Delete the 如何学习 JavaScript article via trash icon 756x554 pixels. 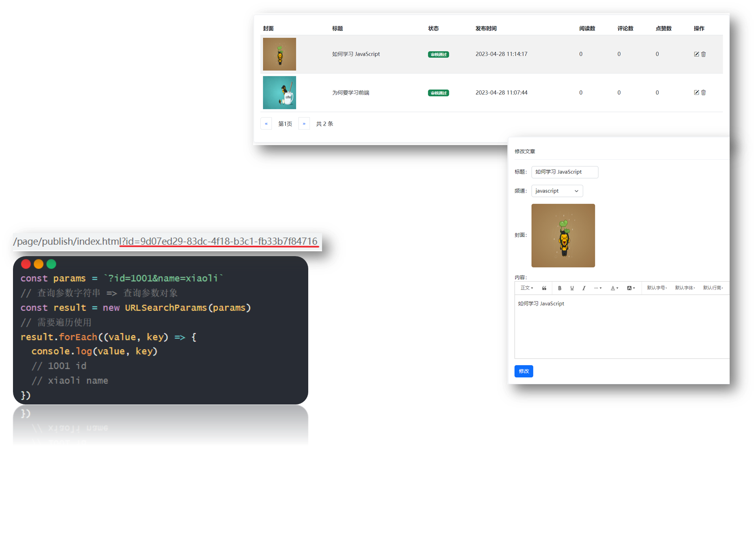point(704,54)
